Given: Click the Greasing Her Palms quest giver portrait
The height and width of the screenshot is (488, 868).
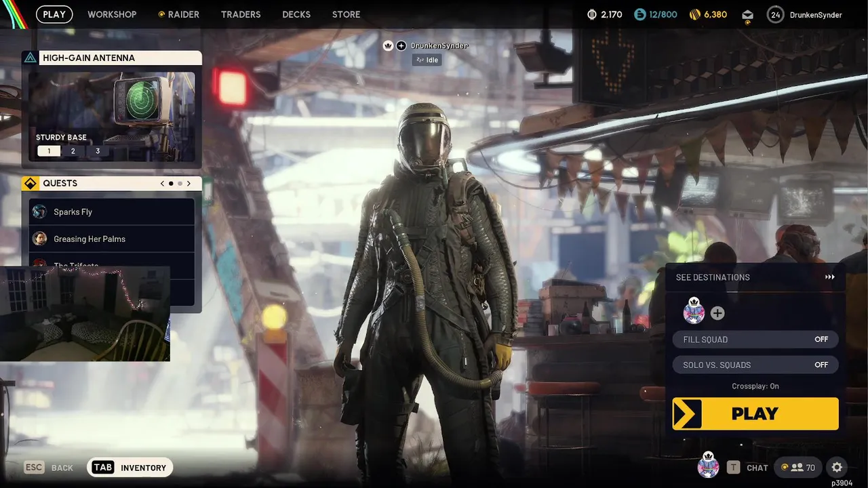Looking at the screenshot, I should tap(40, 239).
